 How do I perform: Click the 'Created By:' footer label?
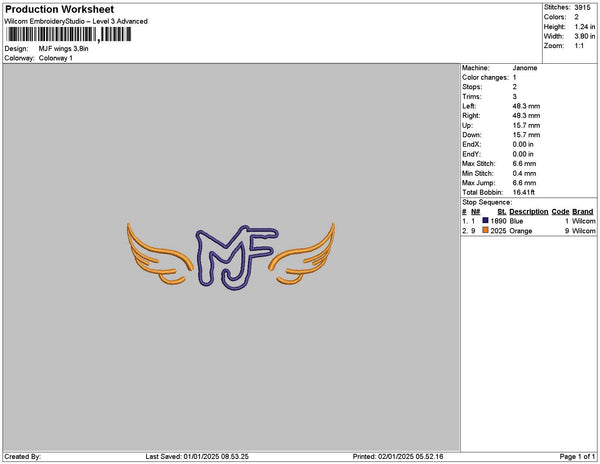coord(23,456)
